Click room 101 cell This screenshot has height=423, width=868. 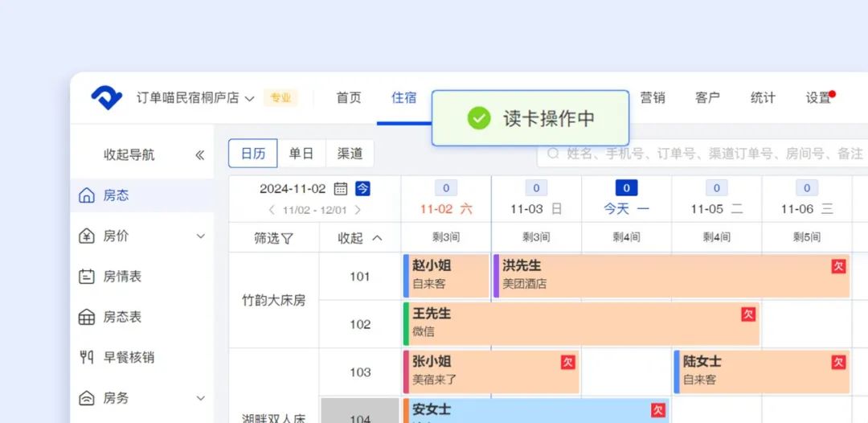(360, 277)
